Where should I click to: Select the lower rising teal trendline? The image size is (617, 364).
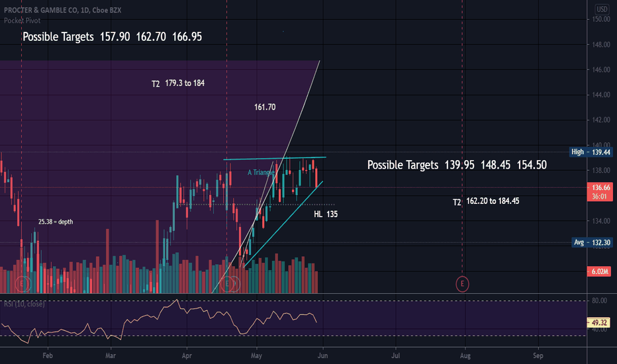283,224
